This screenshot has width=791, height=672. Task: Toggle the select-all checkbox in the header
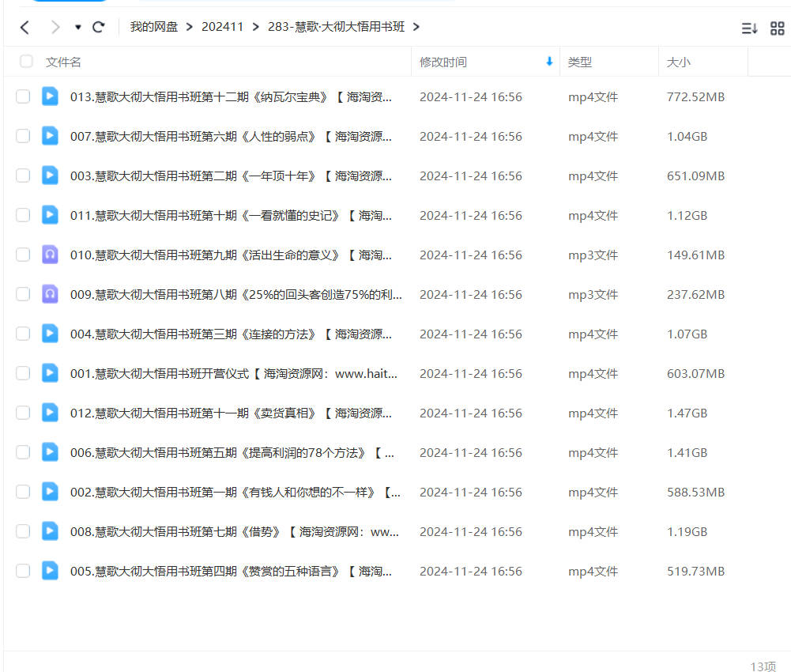coord(26,62)
